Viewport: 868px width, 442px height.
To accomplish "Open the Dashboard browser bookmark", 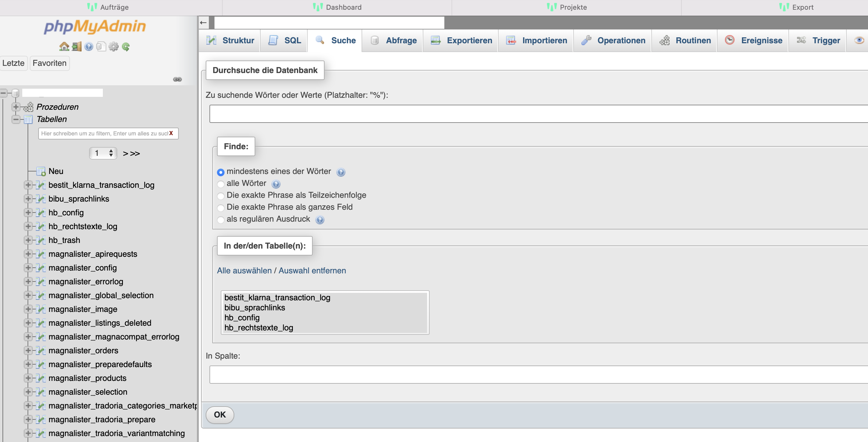I will (x=337, y=7).
